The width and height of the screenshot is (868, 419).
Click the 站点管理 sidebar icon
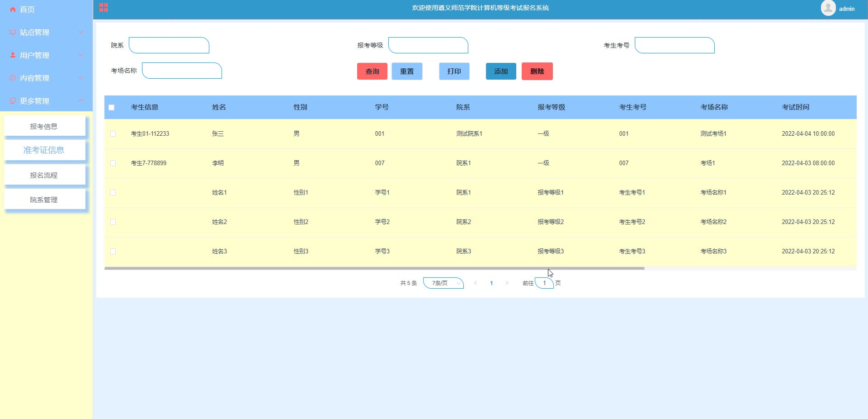tap(13, 32)
